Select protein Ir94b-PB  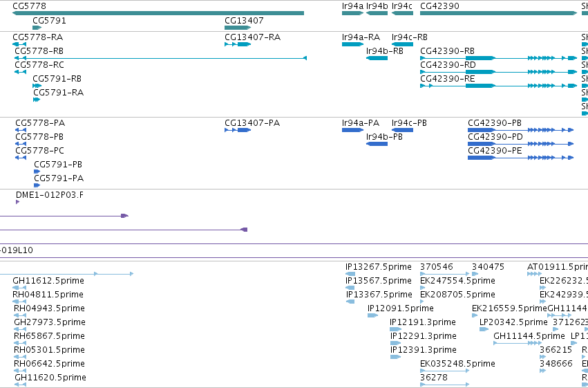coord(377,144)
